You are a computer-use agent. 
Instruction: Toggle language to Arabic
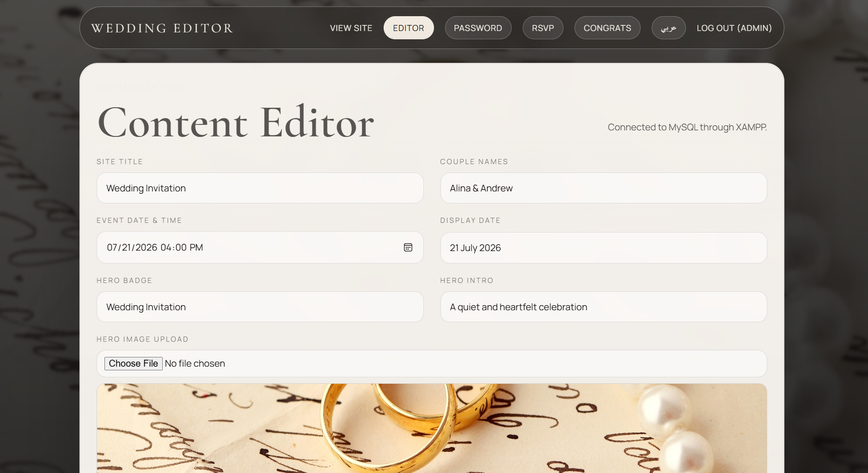pos(668,28)
